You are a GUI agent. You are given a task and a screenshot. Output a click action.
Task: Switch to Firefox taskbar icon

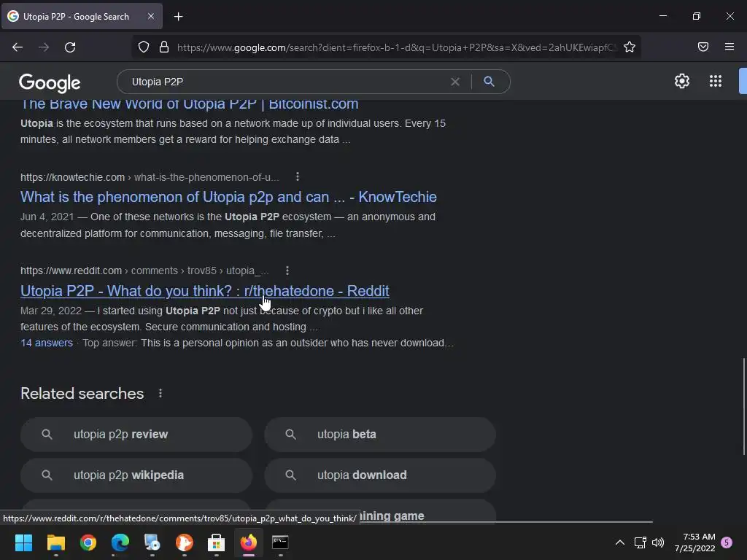(x=248, y=542)
